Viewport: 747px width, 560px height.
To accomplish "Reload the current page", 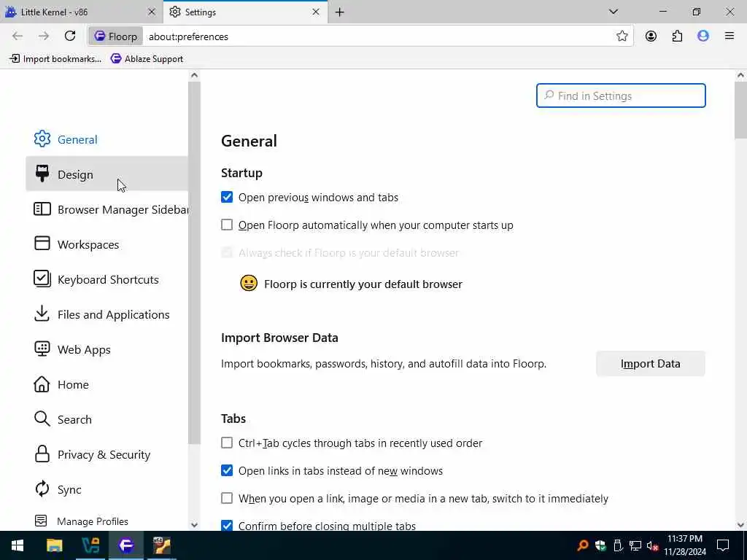I will 70,36.
